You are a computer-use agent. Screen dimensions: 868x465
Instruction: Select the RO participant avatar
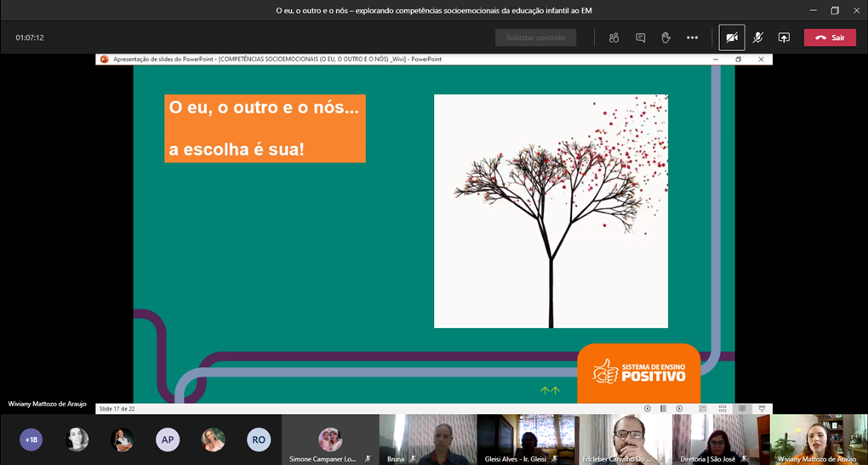point(259,439)
